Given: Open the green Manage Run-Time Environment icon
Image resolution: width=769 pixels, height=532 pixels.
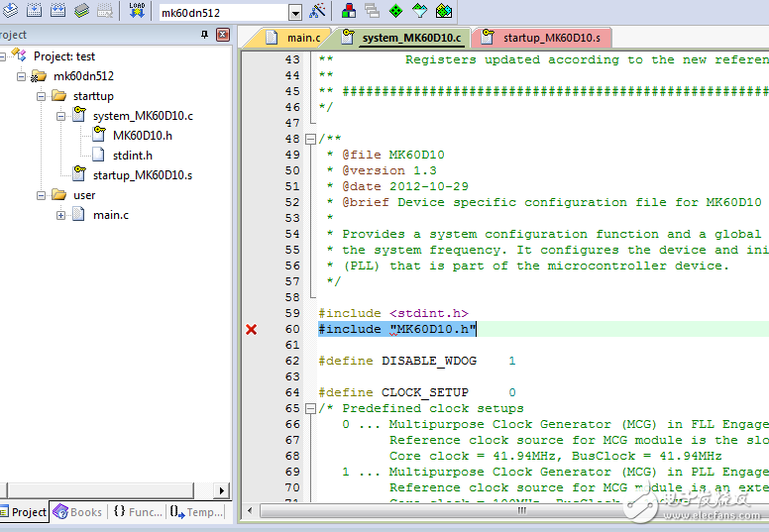Looking at the screenshot, I should pyautogui.click(x=395, y=12).
